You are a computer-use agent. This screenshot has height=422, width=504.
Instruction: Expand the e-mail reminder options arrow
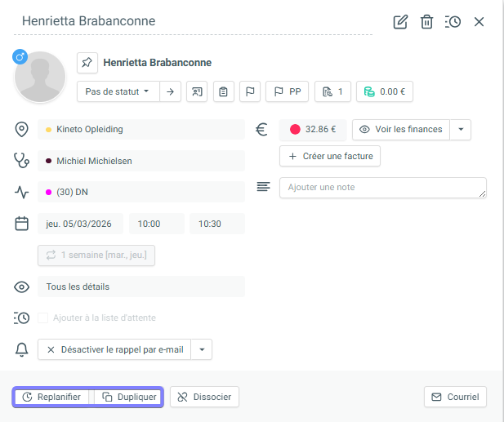pos(202,349)
